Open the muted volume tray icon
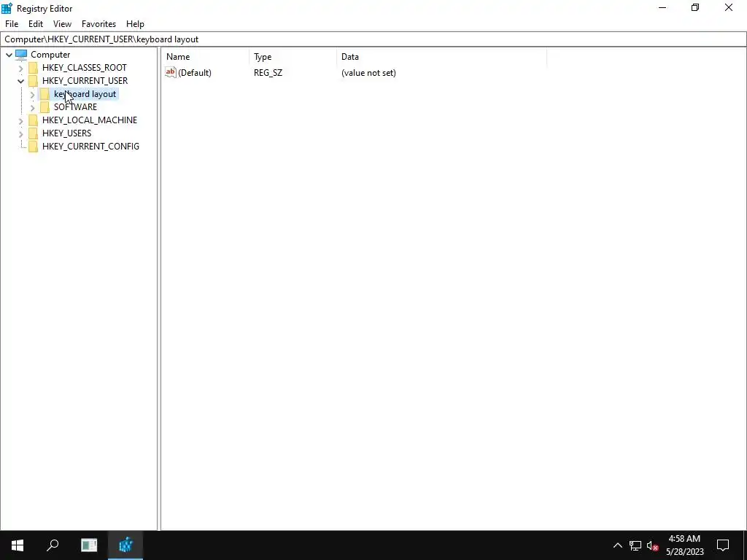This screenshot has width=747, height=560. click(x=652, y=545)
